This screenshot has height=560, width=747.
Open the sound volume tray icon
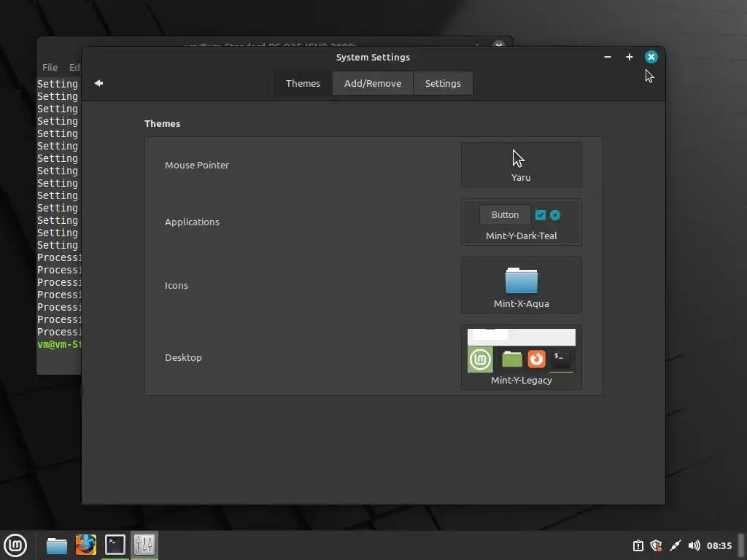(694, 545)
